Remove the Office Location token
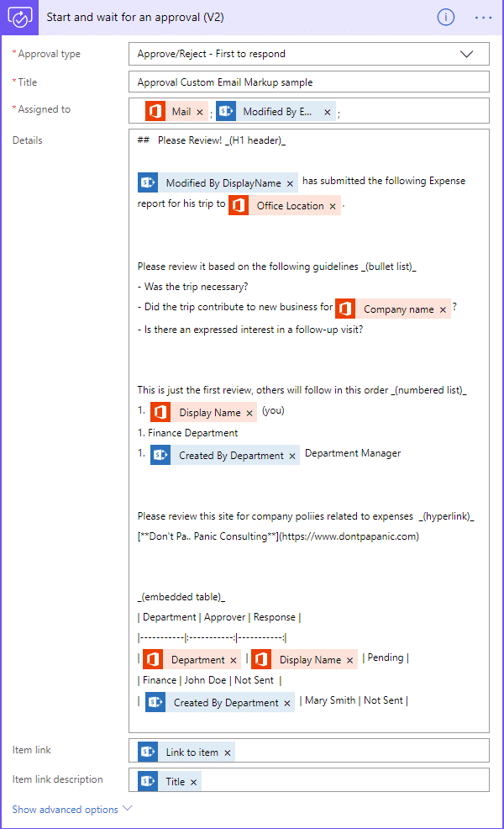Viewport: 504px width, 829px height. (x=333, y=206)
